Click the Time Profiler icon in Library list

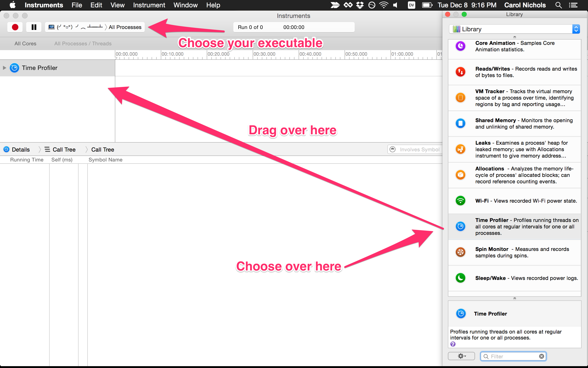pyautogui.click(x=460, y=226)
